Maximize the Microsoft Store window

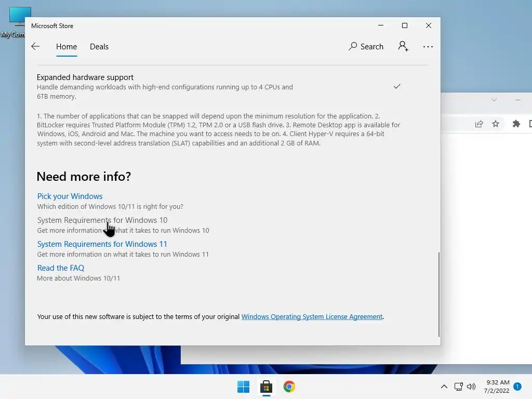(404, 25)
